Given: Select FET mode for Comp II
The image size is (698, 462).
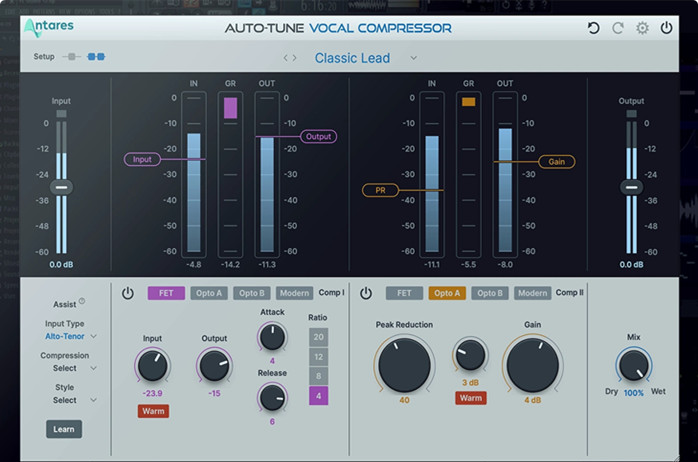Looking at the screenshot, I should pyautogui.click(x=404, y=293).
